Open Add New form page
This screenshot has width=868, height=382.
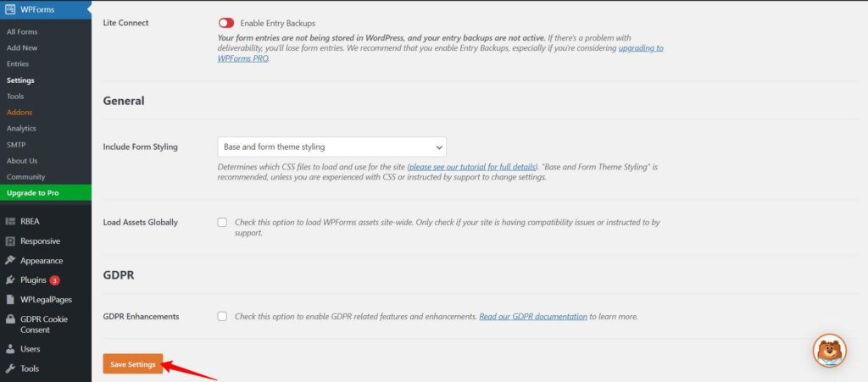(22, 47)
